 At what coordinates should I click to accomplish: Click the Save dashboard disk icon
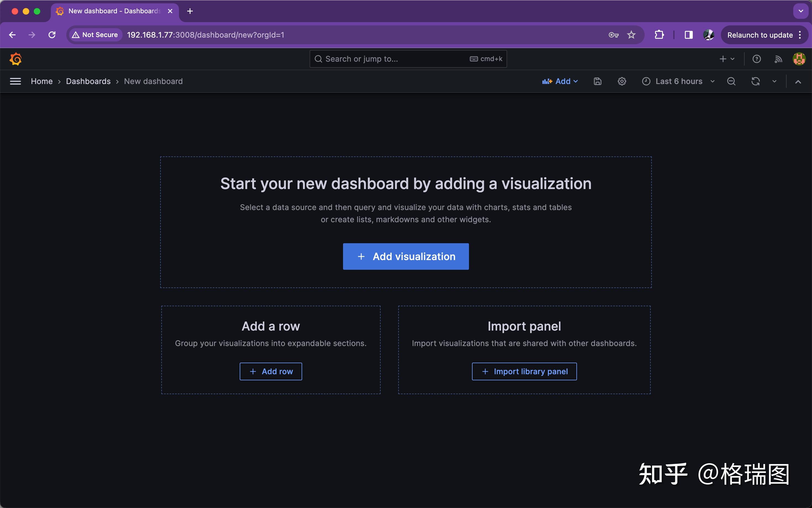coord(597,81)
